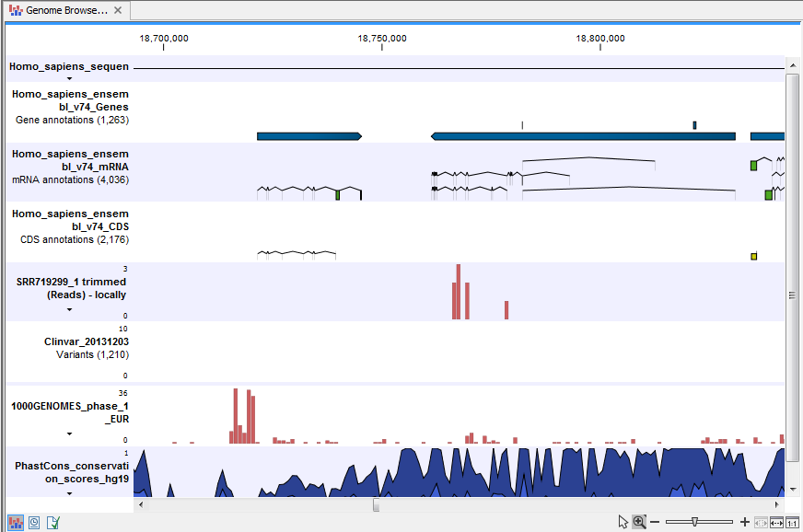Click the 1:1 zoom level icon
The height and width of the screenshot is (532, 803).
point(793,521)
